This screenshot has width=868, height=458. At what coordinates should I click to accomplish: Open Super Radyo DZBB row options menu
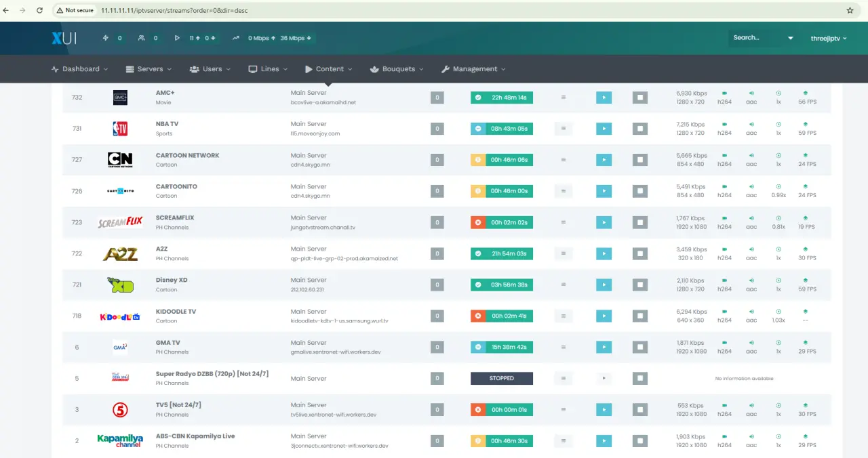coord(564,378)
